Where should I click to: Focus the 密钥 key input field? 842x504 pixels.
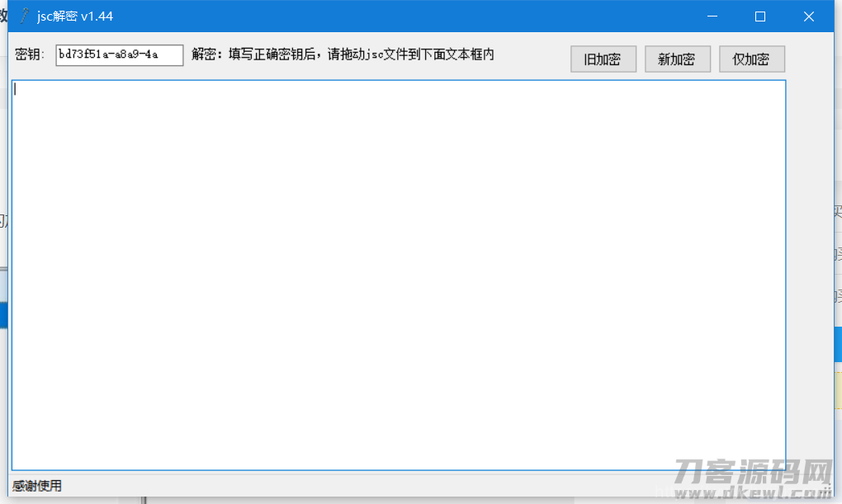coord(119,54)
